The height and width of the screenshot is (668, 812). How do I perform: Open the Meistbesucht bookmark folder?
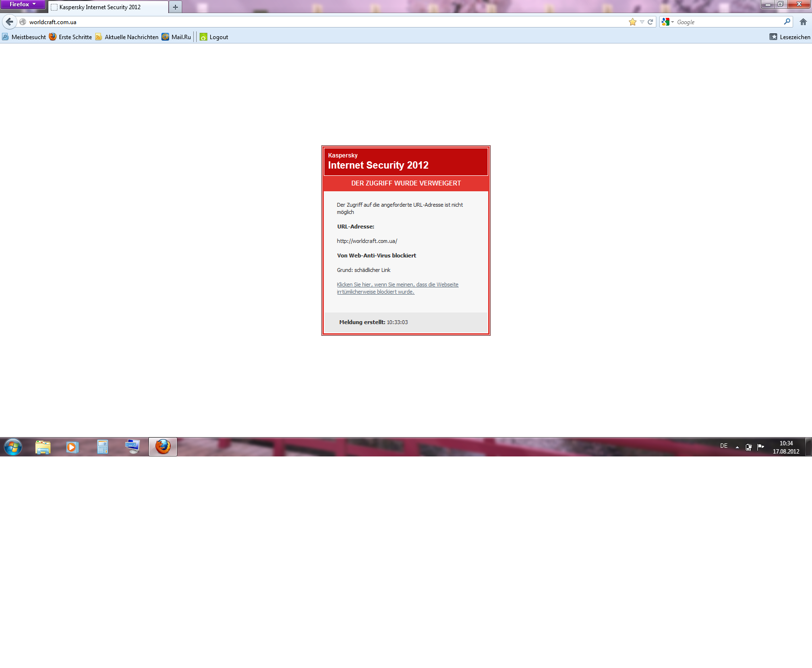[24, 37]
